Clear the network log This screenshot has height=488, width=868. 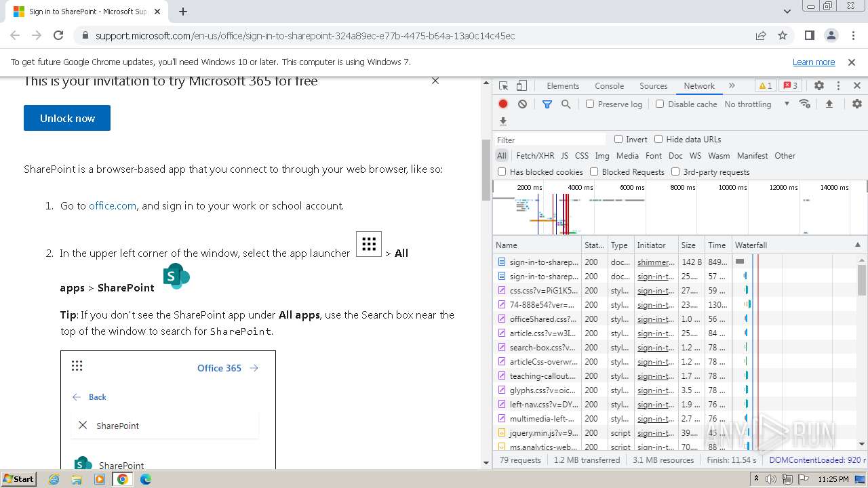522,104
